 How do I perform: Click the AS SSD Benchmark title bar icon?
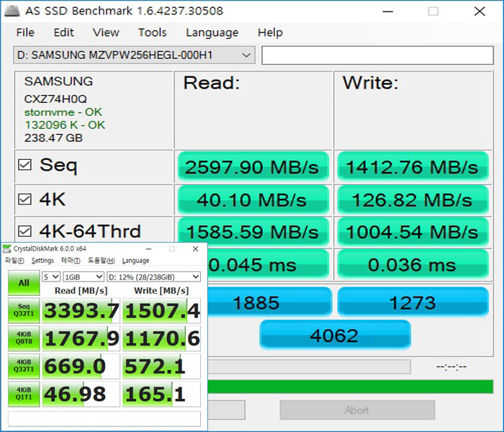12,11
